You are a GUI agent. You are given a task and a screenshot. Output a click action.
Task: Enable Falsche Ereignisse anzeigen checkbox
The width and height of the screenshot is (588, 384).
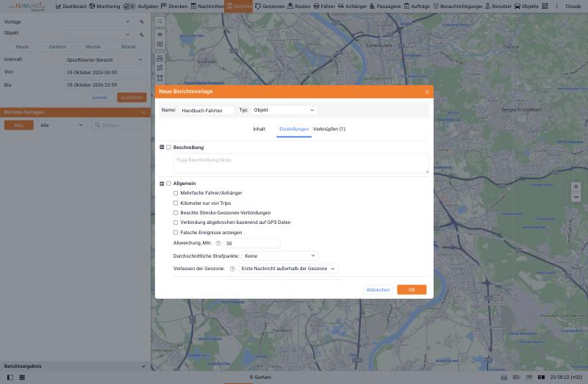pos(176,233)
